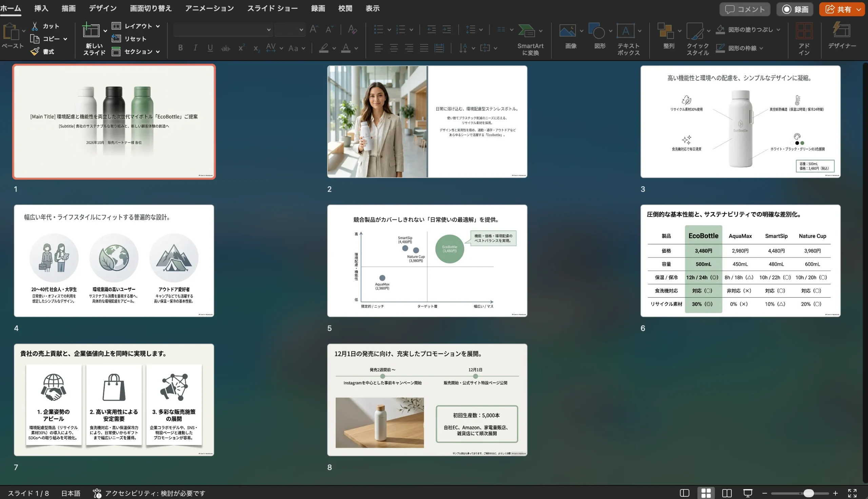Toggle Underline formatting
868x499 pixels.
click(210, 48)
